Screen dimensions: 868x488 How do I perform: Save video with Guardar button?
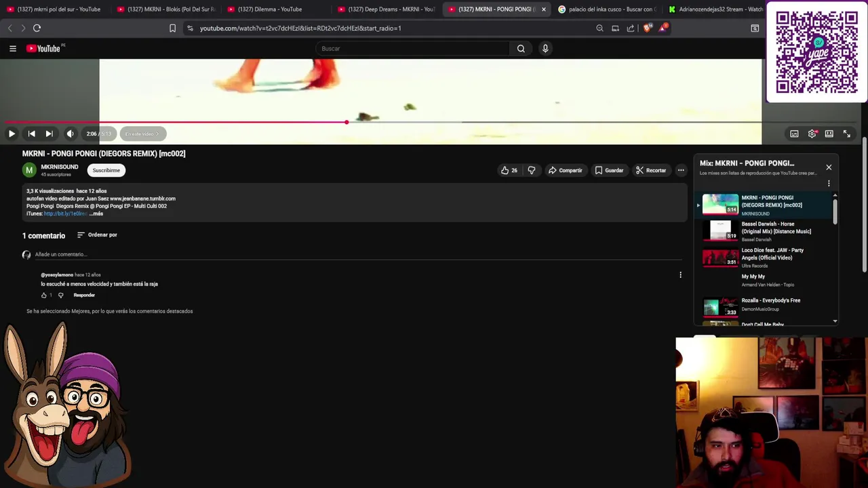(609, 170)
